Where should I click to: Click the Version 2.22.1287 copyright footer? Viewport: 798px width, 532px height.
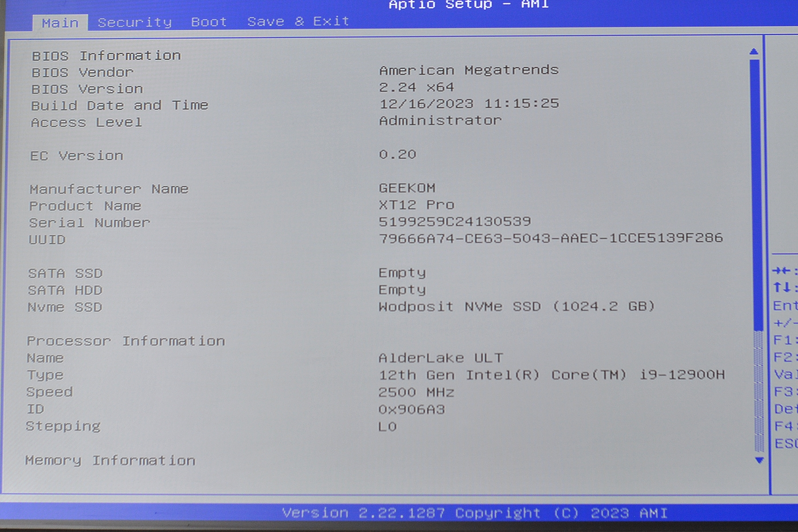[x=475, y=513]
